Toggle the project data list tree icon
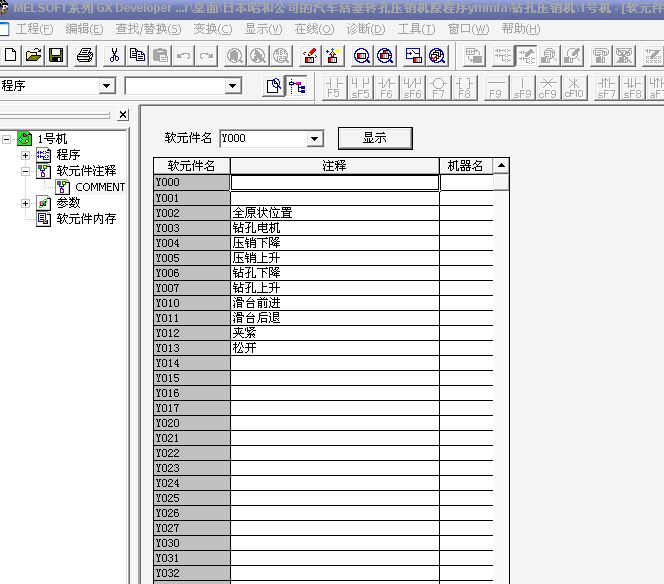Image resolution: width=664 pixels, height=584 pixels. (x=297, y=87)
